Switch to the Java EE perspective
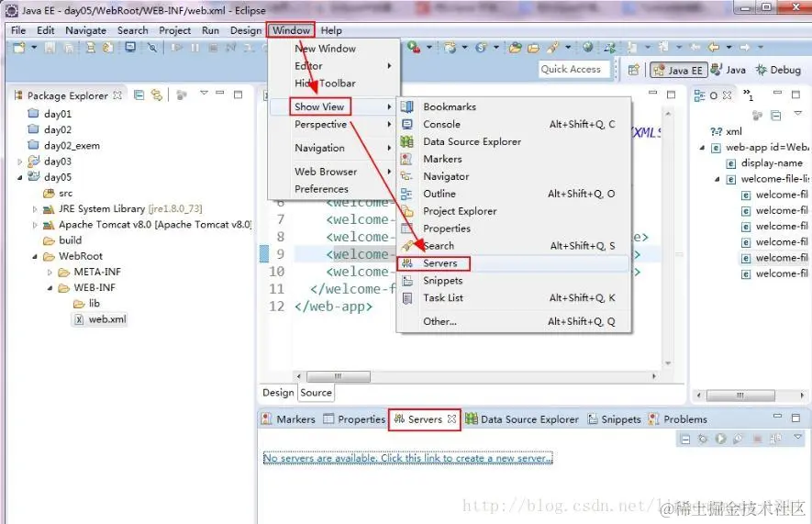 point(679,70)
